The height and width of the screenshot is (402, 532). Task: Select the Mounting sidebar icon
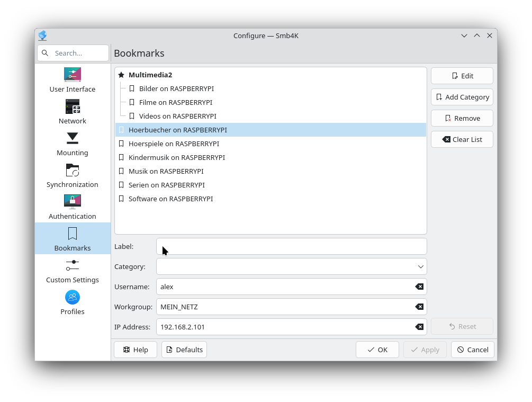coord(73,138)
